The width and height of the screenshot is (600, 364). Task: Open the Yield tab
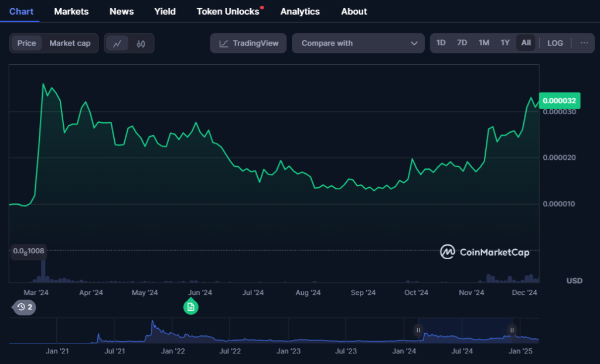[165, 12]
